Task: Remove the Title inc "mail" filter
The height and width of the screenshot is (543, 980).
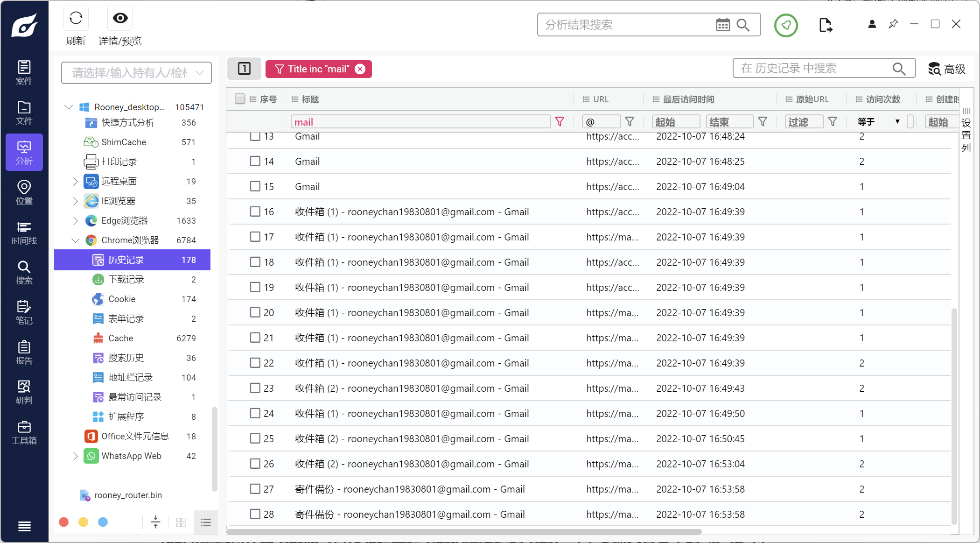Action: (360, 69)
